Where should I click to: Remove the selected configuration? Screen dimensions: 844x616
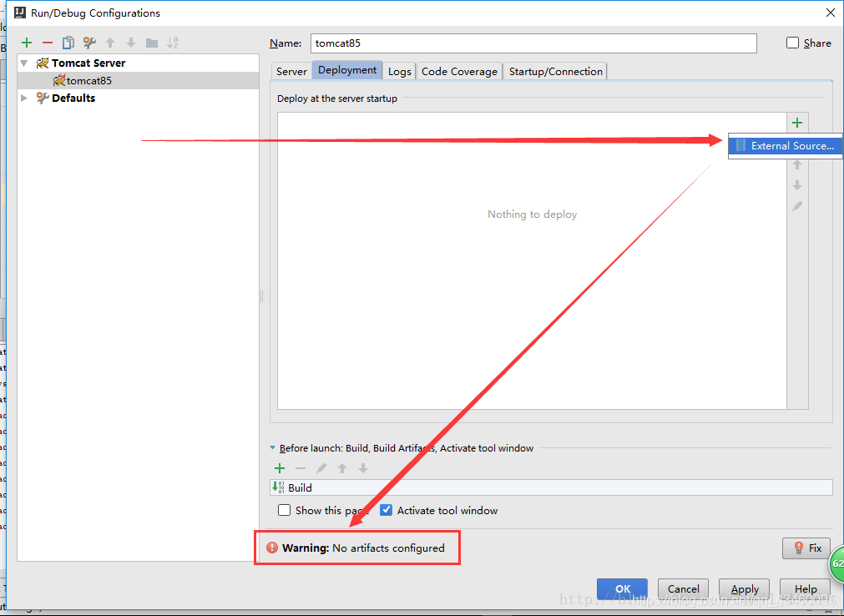48,43
